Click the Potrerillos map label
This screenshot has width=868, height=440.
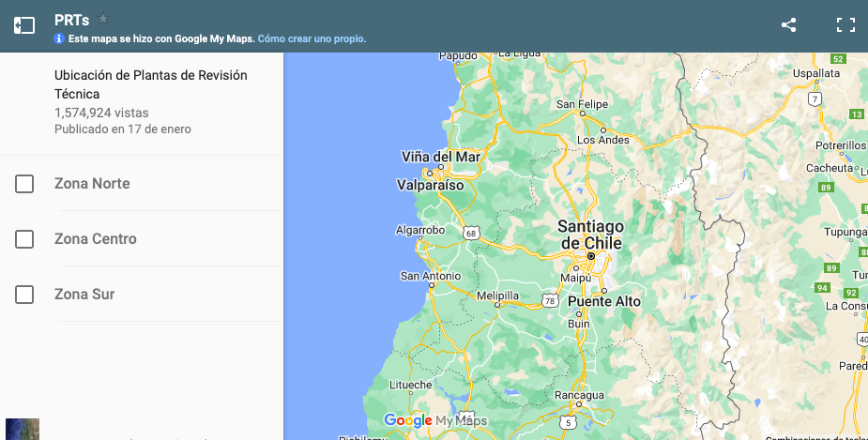pyautogui.click(x=841, y=145)
